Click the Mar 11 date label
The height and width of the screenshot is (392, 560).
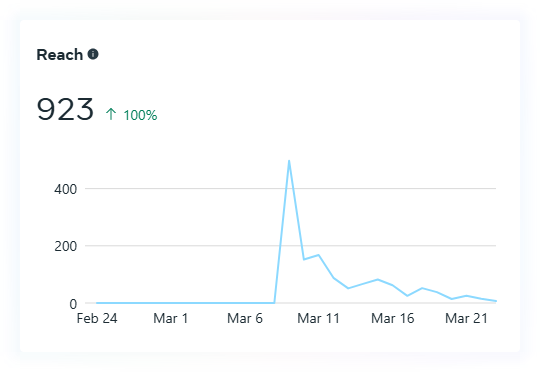(319, 318)
